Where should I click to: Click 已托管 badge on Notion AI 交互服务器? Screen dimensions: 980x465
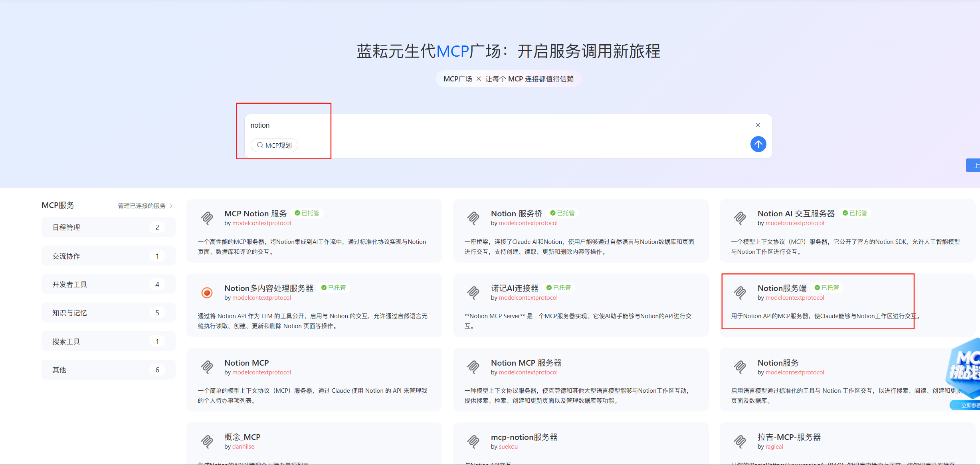[x=855, y=213]
